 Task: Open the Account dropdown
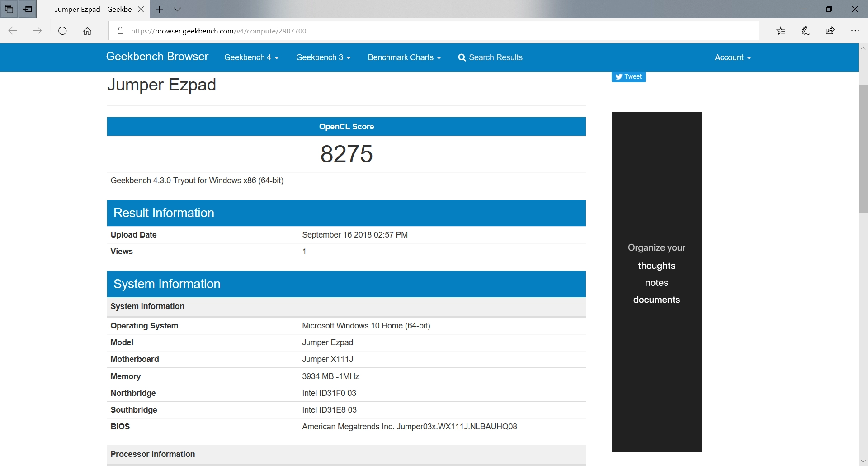(733, 57)
